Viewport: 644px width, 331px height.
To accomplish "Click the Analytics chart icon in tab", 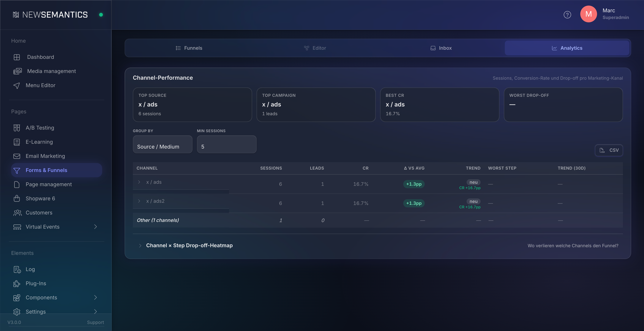I will click(x=554, y=48).
